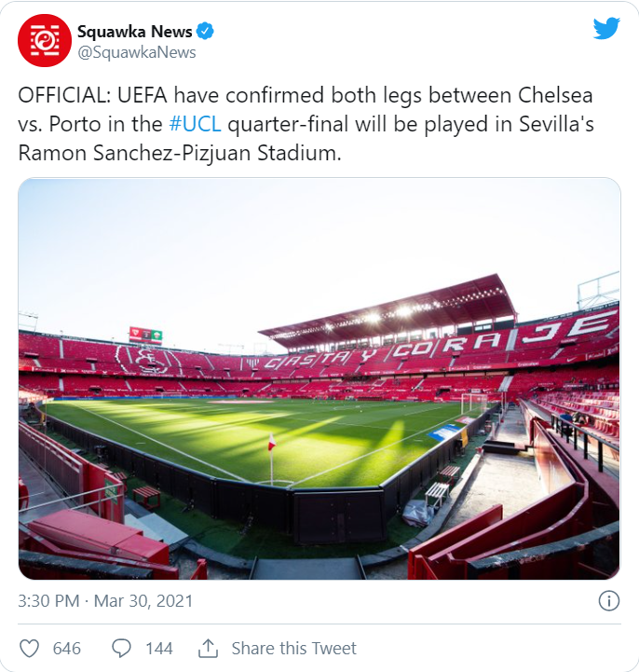Click the share arrow icon

coord(208,648)
